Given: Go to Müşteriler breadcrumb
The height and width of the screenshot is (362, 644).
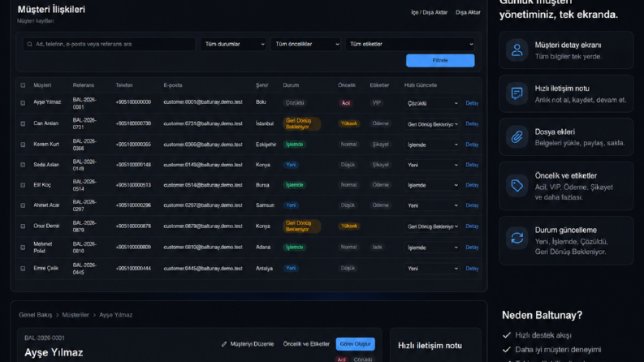Looking at the screenshot, I should click(x=76, y=315).
